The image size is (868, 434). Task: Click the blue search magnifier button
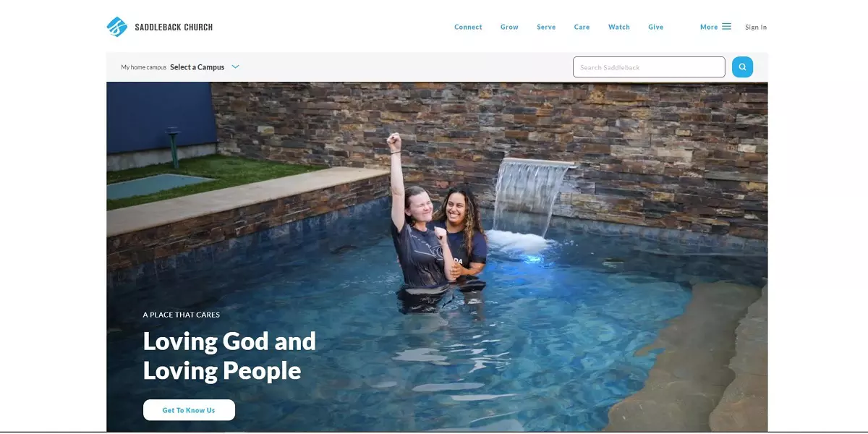pos(742,67)
